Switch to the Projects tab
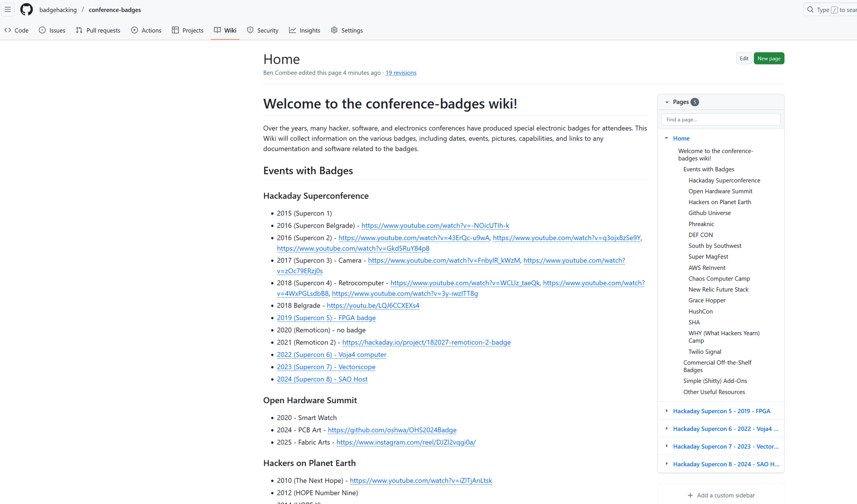This screenshot has width=857, height=504. point(188,30)
